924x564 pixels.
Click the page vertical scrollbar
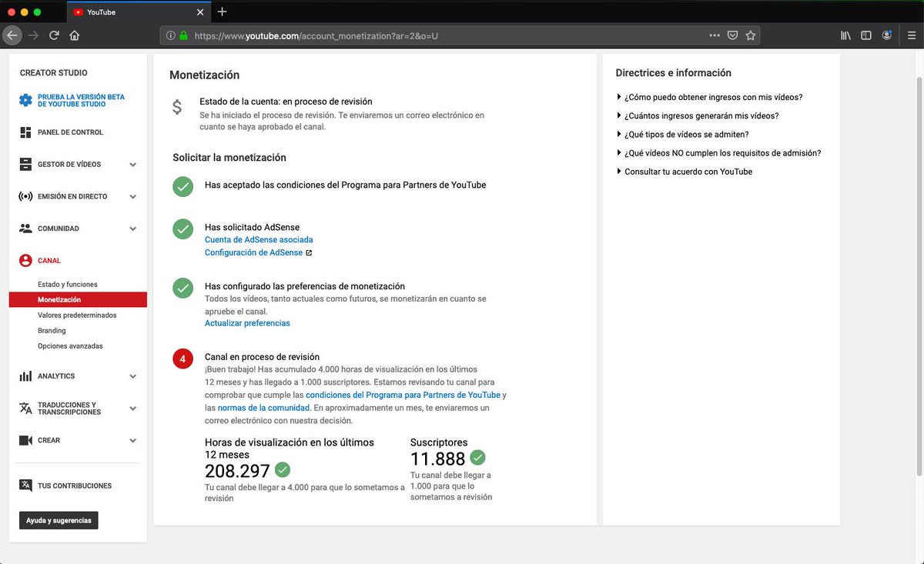pyautogui.click(x=919, y=277)
